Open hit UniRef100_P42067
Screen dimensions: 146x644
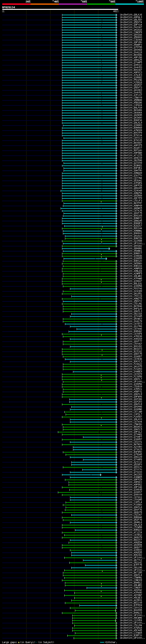pyautogui.click(x=131, y=27)
